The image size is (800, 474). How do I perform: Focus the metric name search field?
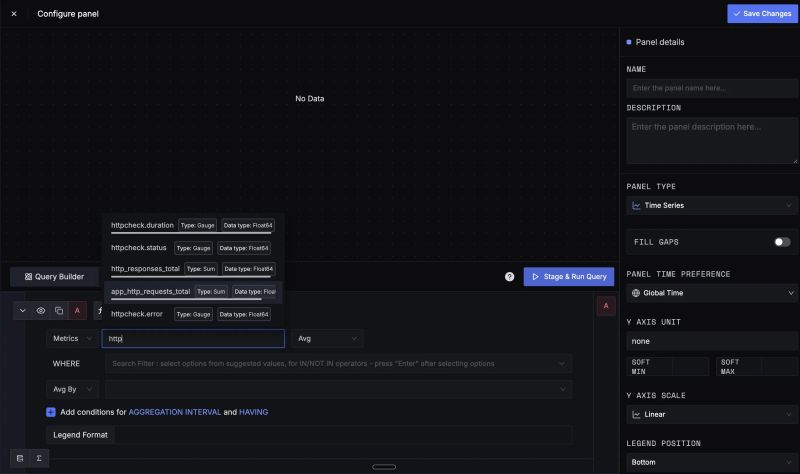coord(193,338)
